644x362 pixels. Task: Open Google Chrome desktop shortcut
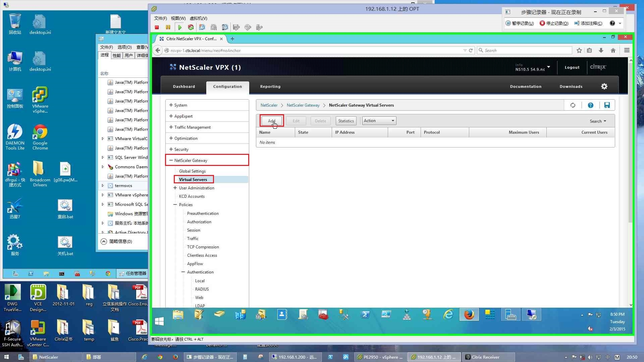40,137
